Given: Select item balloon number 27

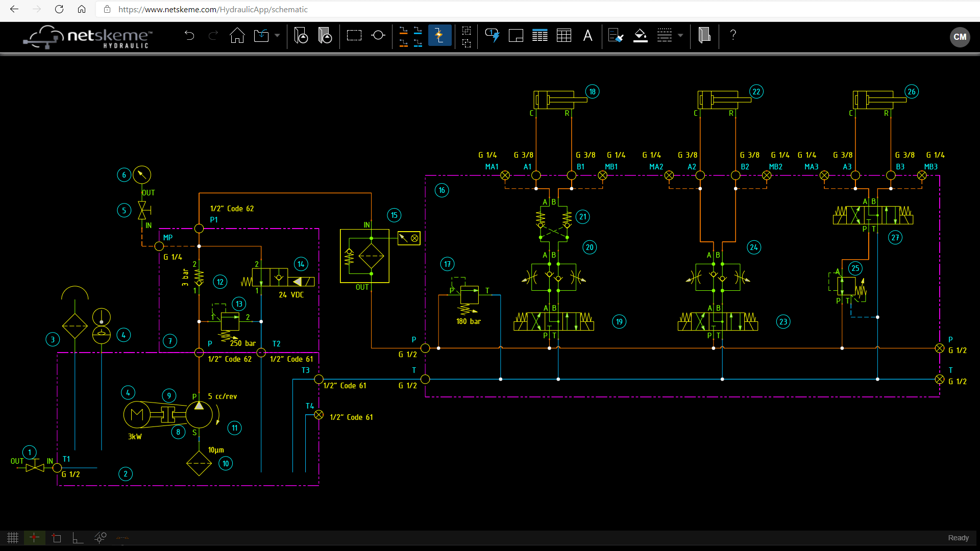Looking at the screenshot, I should tap(895, 237).
